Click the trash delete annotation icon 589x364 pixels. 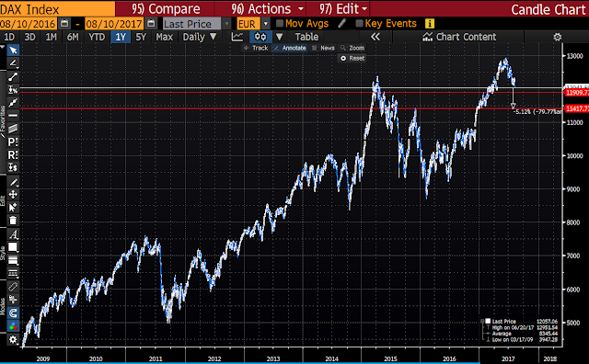(x=13, y=221)
